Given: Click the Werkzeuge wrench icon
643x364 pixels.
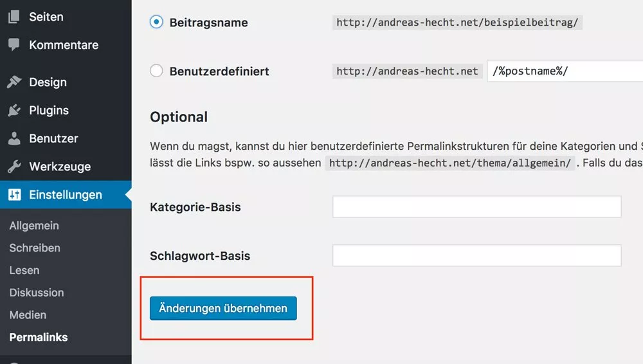Looking at the screenshot, I should coord(14,167).
